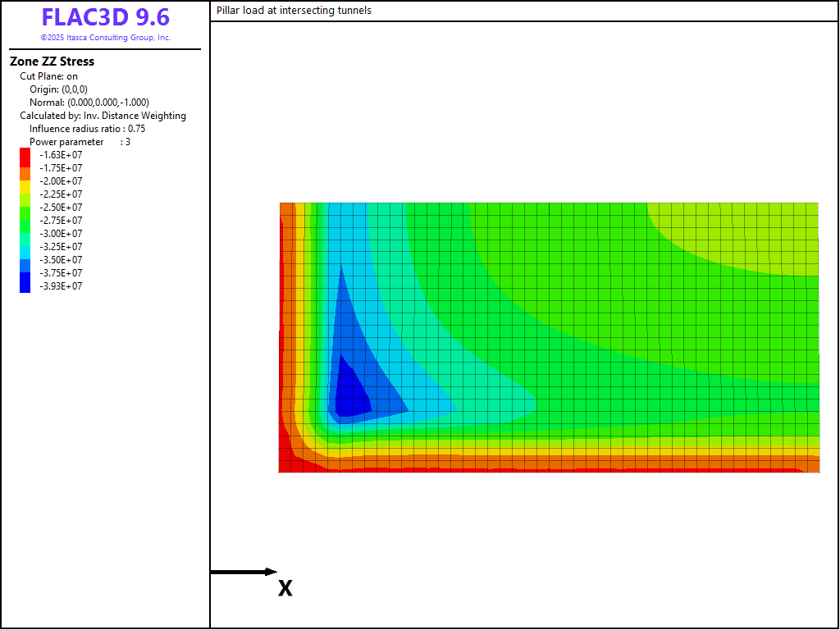
Task: Click the Power parameter 3 value
Action: click(x=80, y=142)
